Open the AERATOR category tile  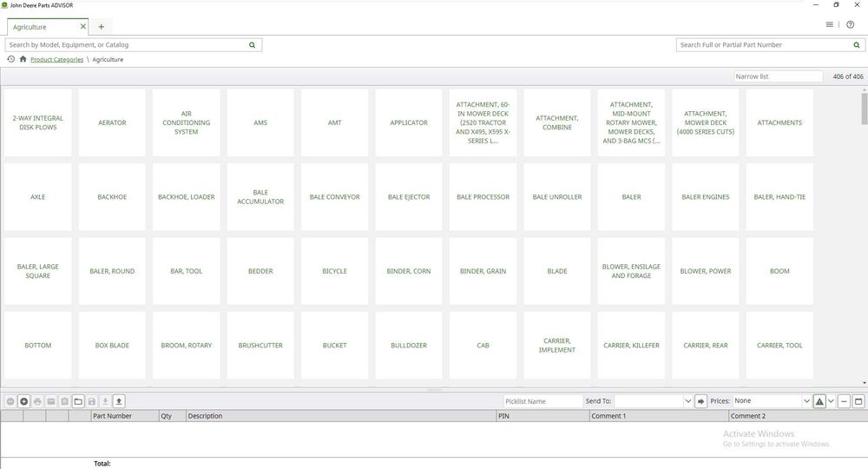[112, 122]
